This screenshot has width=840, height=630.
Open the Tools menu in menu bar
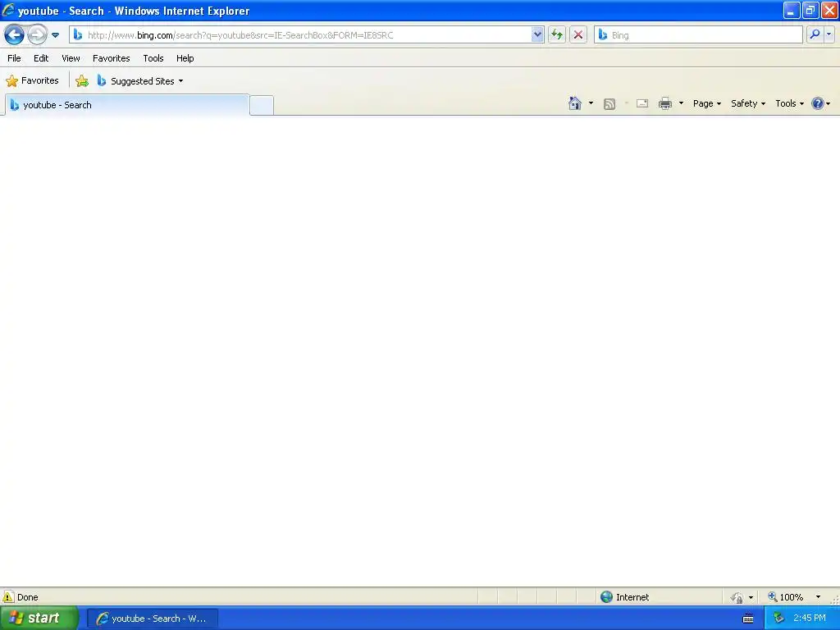point(153,58)
